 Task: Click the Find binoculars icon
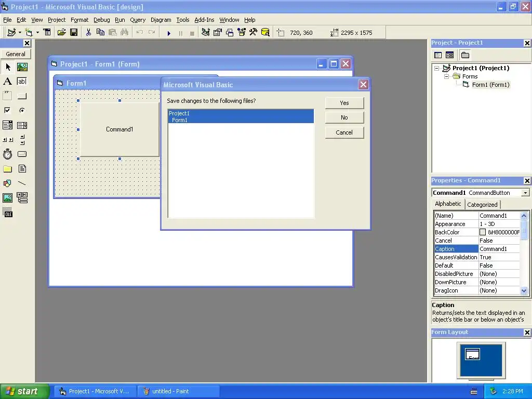(125, 33)
